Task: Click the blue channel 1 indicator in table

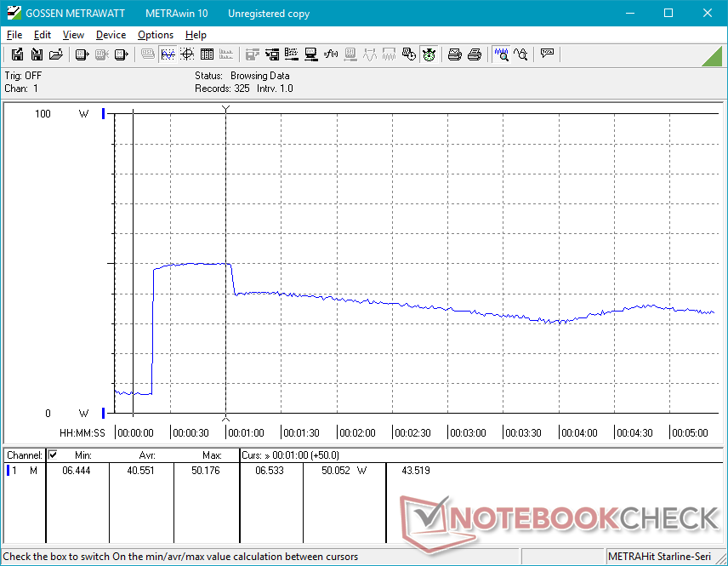Action: click(8, 471)
